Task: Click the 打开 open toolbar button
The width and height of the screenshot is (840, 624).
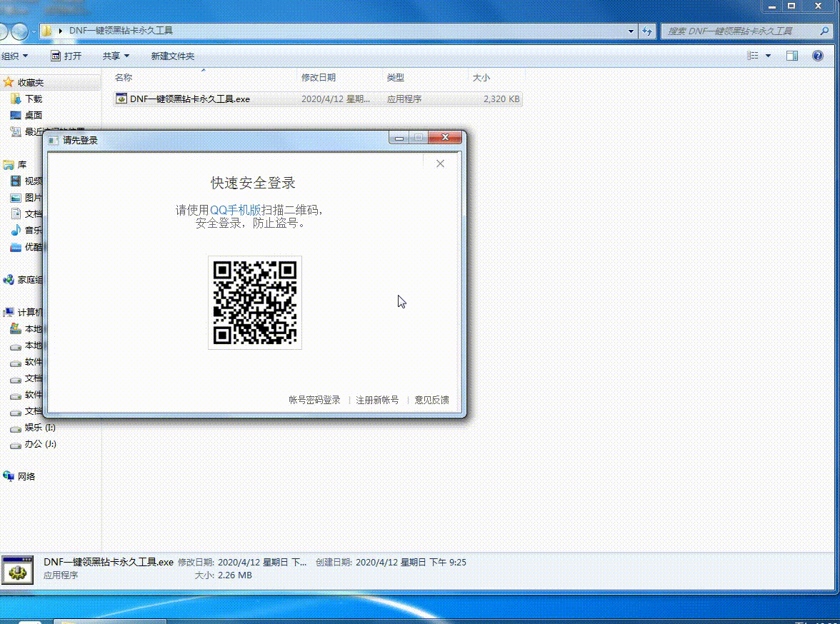Action: point(66,56)
